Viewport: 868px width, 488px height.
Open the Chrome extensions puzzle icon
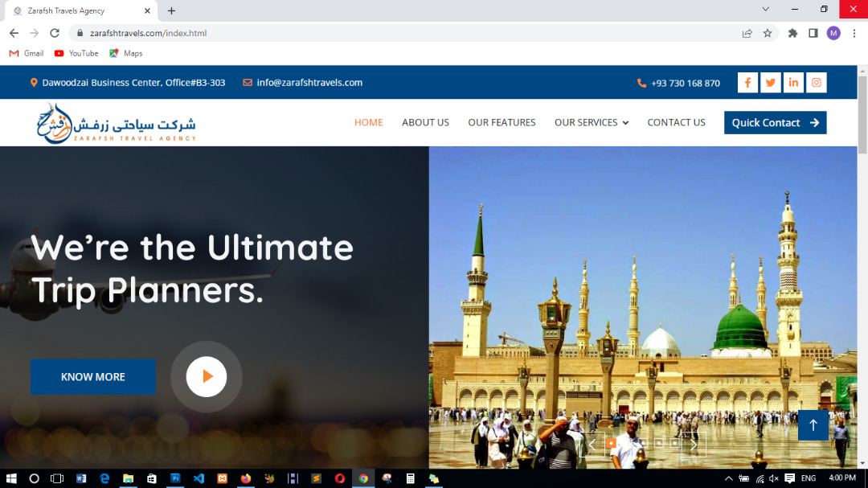tap(792, 33)
